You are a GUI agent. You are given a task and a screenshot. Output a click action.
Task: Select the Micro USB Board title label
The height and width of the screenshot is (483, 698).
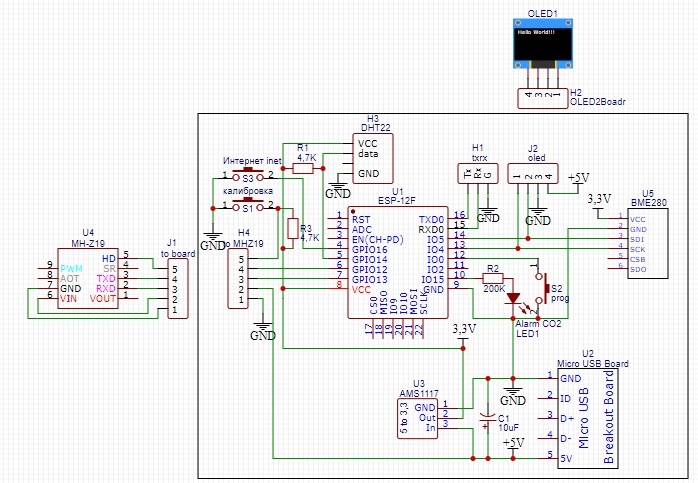[x=592, y=363]
